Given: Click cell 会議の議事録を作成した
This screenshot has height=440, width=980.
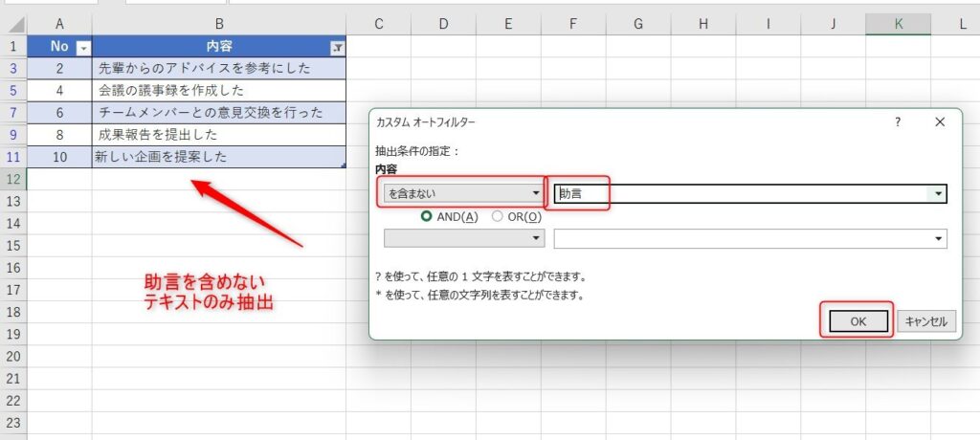Looking at the screenshot, I should coord(219,91).
